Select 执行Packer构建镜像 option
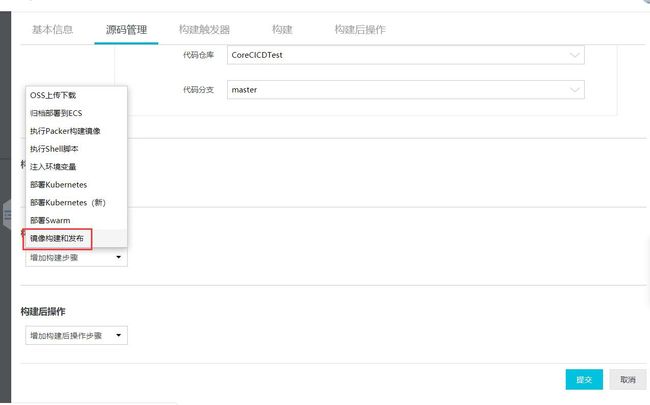The height and width of the screenshot is (405, 650). [x=76, y=131]
